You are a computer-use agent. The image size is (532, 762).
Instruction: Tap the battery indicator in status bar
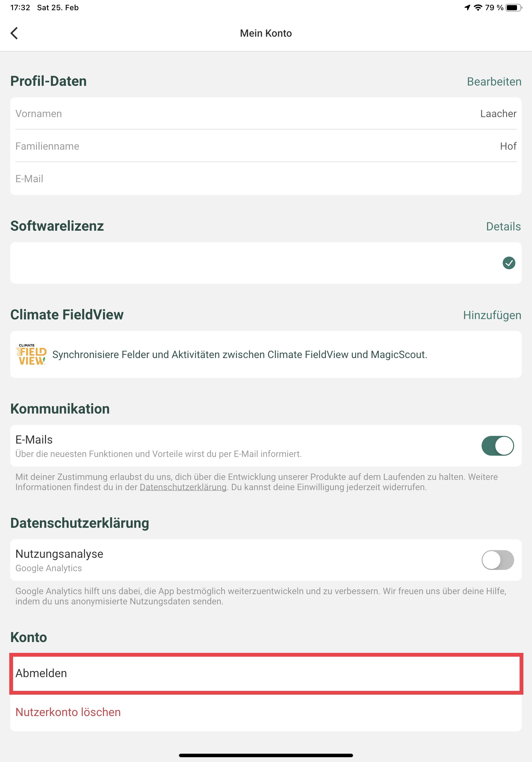514,8
